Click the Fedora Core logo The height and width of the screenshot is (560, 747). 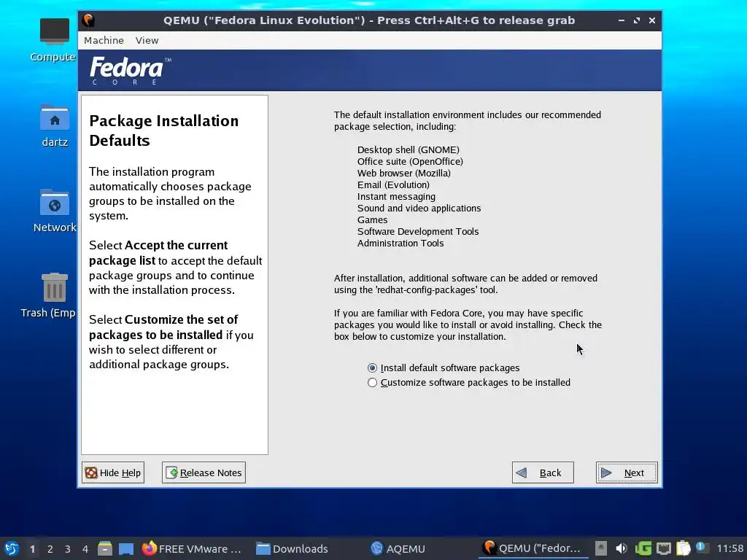130,71
